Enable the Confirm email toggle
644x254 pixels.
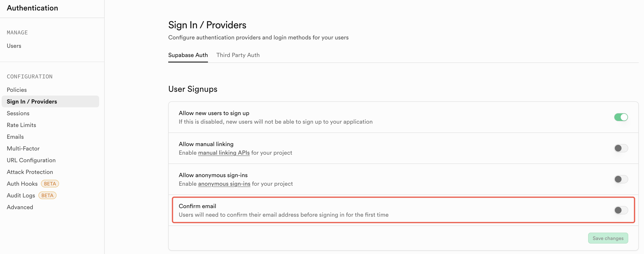click(x=621, y=210)
